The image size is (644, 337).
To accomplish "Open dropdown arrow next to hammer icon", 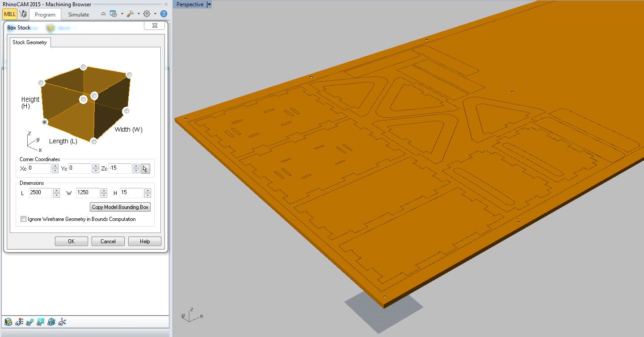I will (x=139, y=14).
